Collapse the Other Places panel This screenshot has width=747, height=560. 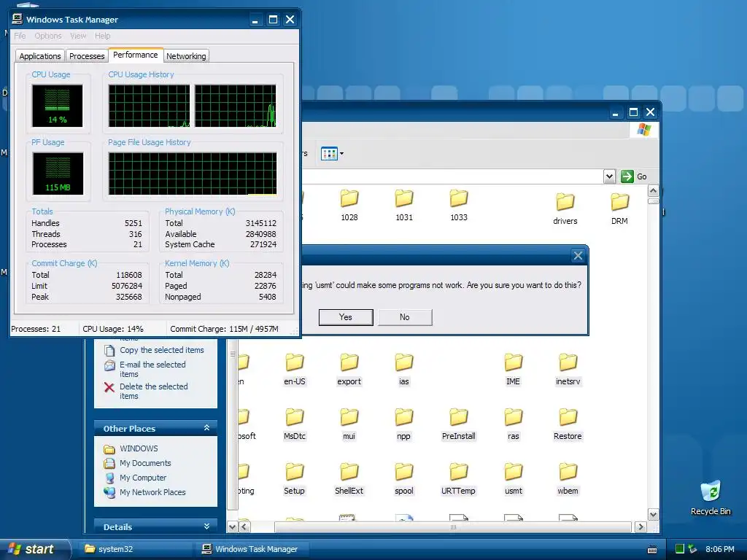click(206, 428)
